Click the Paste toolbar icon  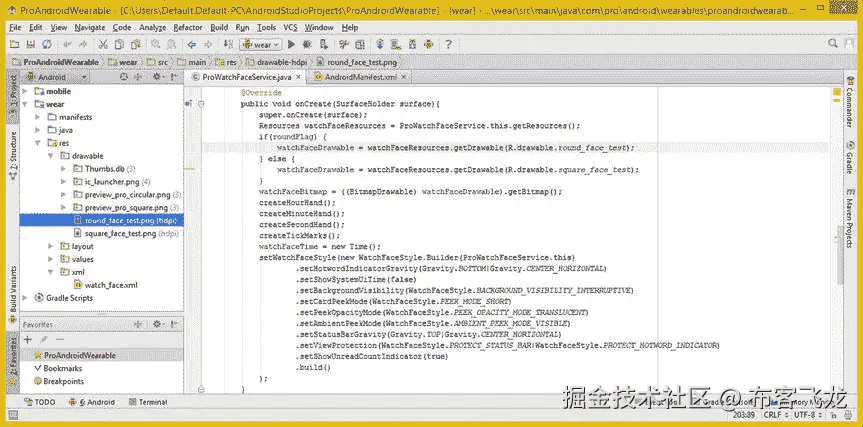point(135,45)
